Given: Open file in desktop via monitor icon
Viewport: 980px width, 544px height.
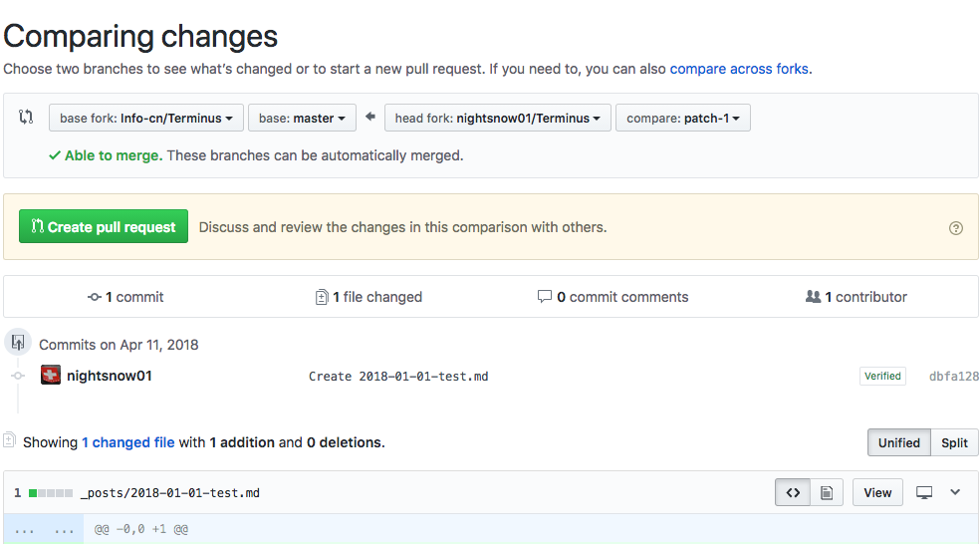Looking at the screenshot, I should pos(924,493).
